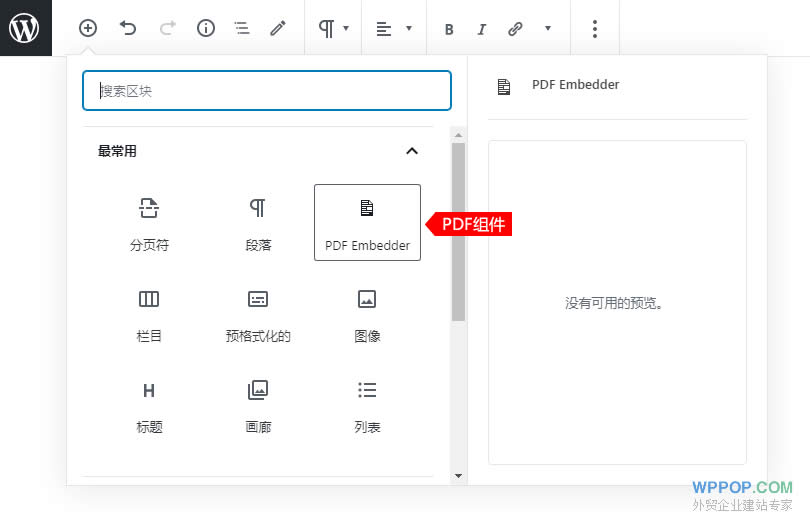Click the 最常用 section heading
This screenshot has width=810, height=528.
coord(117,151)
